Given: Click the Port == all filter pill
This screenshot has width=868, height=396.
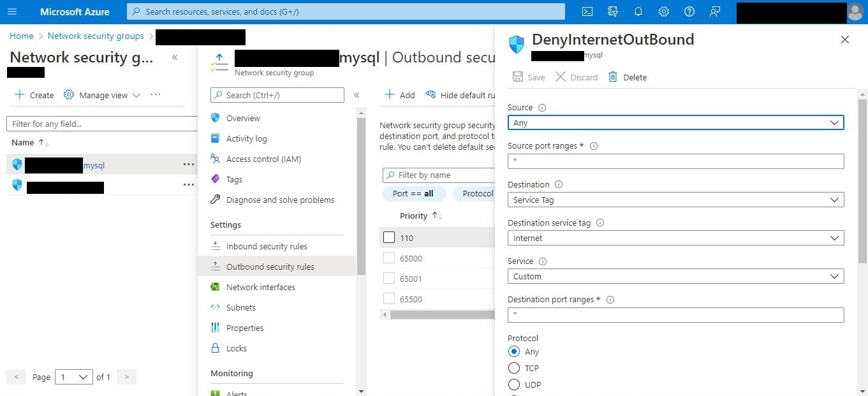Looking at the screenshot, I should click(x=413, y=193).
